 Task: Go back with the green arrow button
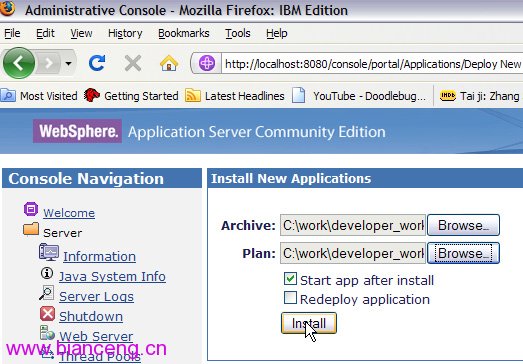click(x=19, y=63)
